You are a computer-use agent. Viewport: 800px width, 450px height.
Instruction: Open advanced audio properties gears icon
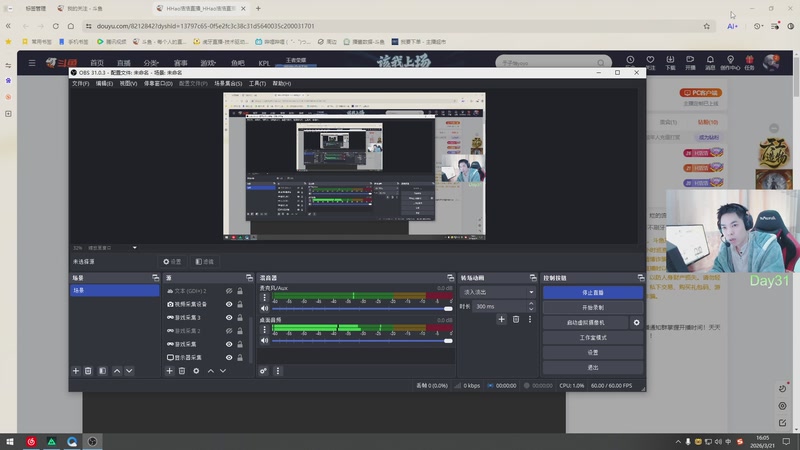click(x=263, y=371)
